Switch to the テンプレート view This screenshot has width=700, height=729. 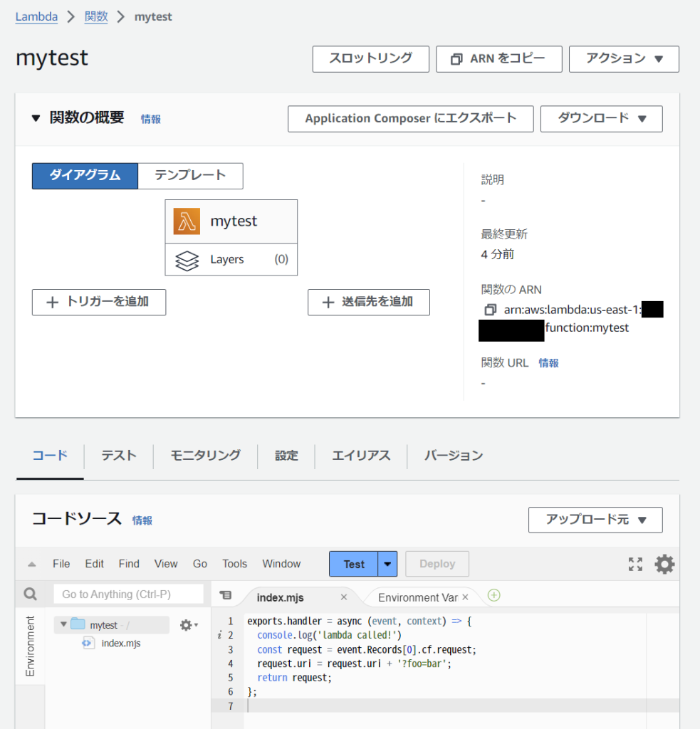190,176
